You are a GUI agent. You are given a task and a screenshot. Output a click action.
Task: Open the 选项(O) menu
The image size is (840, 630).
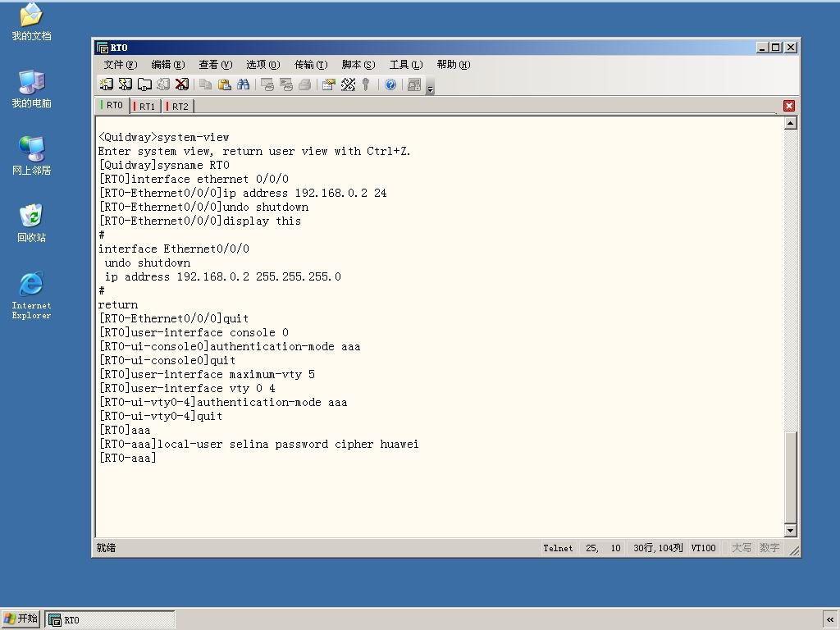pos(263,65)
